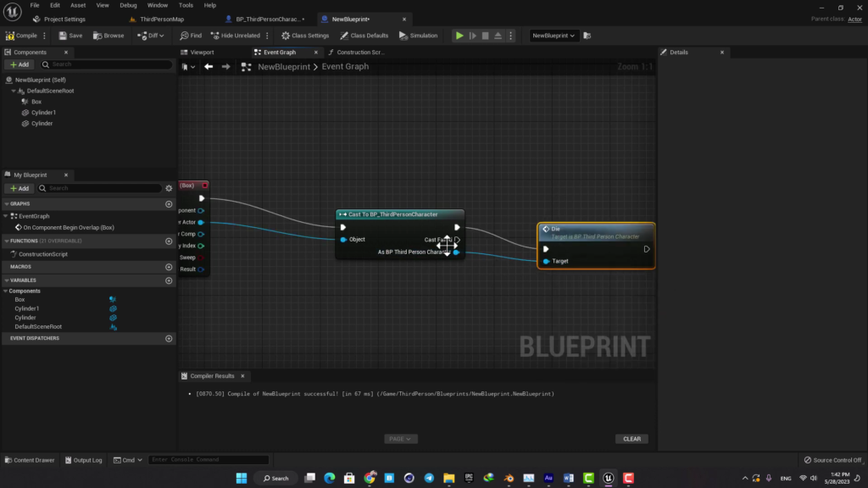868x488 pixels.
Task: Compile the blueprint
Action: tap(21, 36)
